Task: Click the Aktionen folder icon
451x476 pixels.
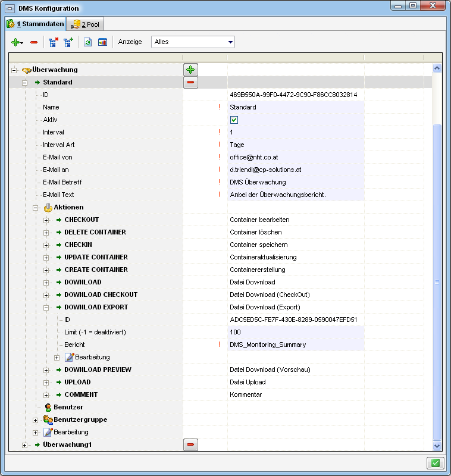Action: (48, 207)
